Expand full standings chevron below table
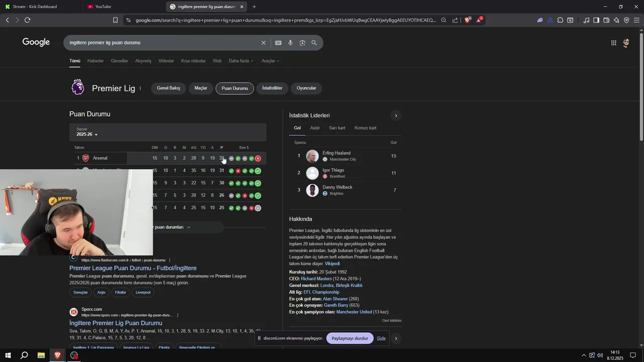The image size is (644, 362). [189, 227]
